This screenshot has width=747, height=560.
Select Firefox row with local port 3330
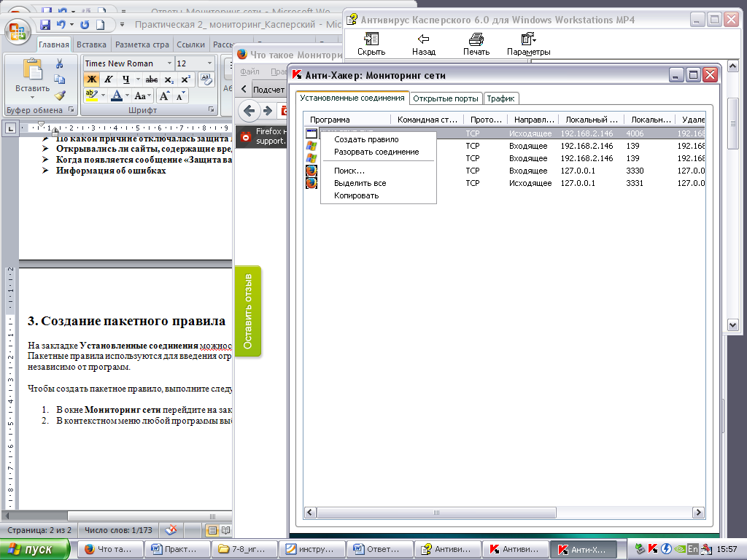tap(504, 171)
